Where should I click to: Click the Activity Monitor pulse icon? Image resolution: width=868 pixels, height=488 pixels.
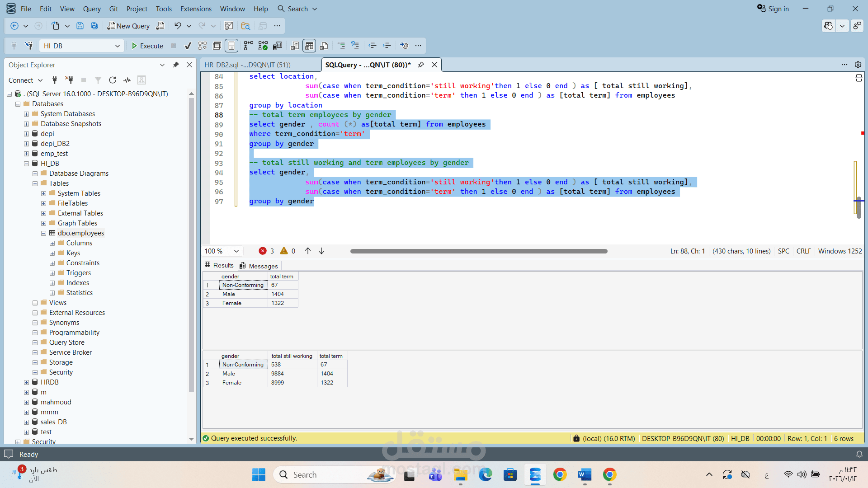point(127,80)
